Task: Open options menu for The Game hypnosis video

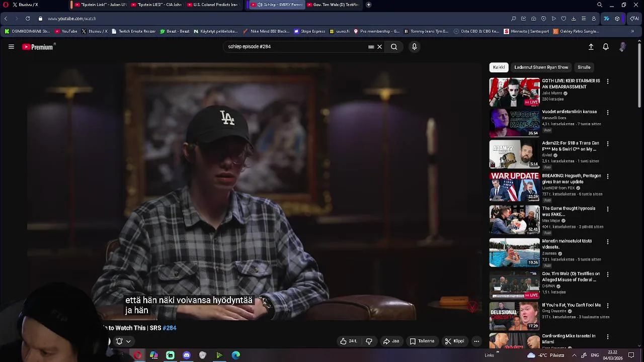Action: tap(608, 209)
